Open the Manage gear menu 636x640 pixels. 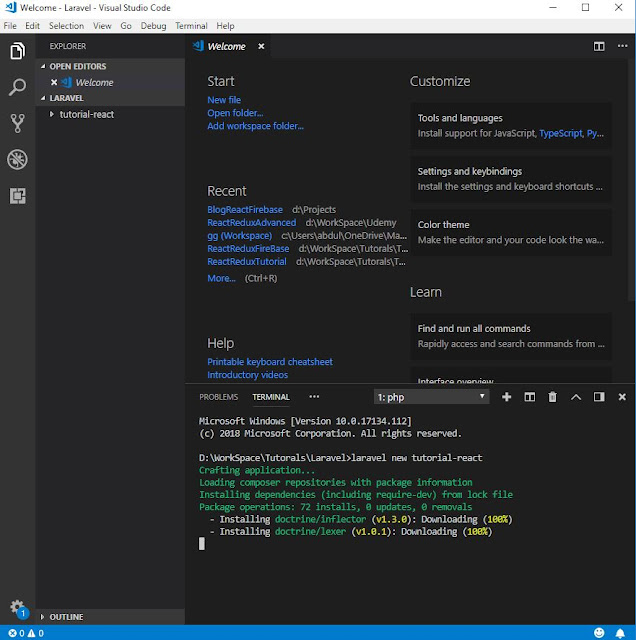[x=18, y=608]
